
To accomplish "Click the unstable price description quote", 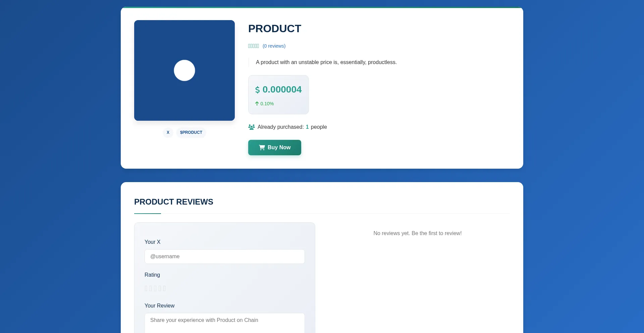I will [326, 62].
